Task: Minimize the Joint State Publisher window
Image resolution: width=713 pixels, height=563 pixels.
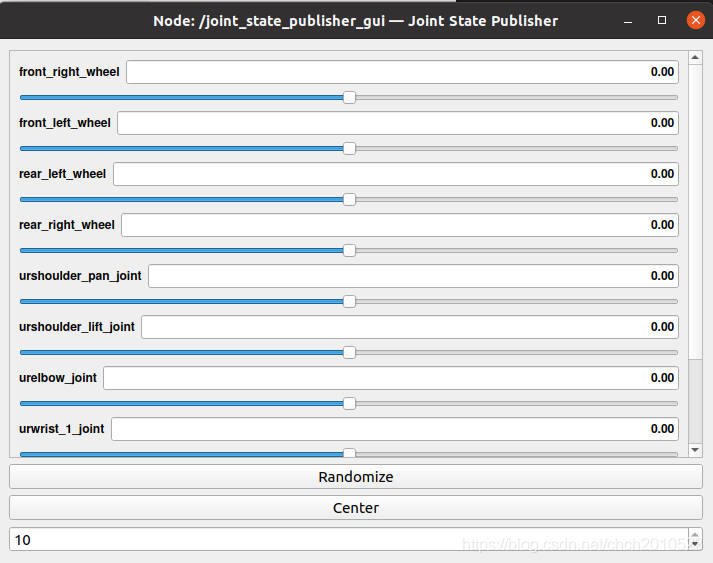Action: [x=628, y=21]
